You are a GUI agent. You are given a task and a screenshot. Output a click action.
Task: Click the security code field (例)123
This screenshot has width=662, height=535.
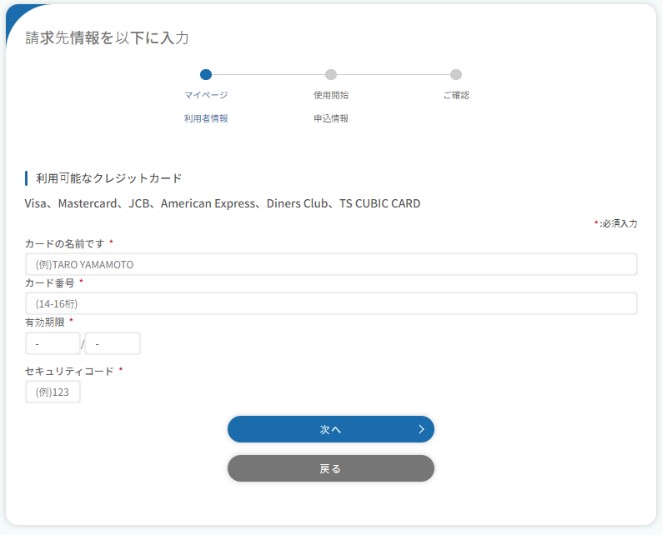click(52, 392)
